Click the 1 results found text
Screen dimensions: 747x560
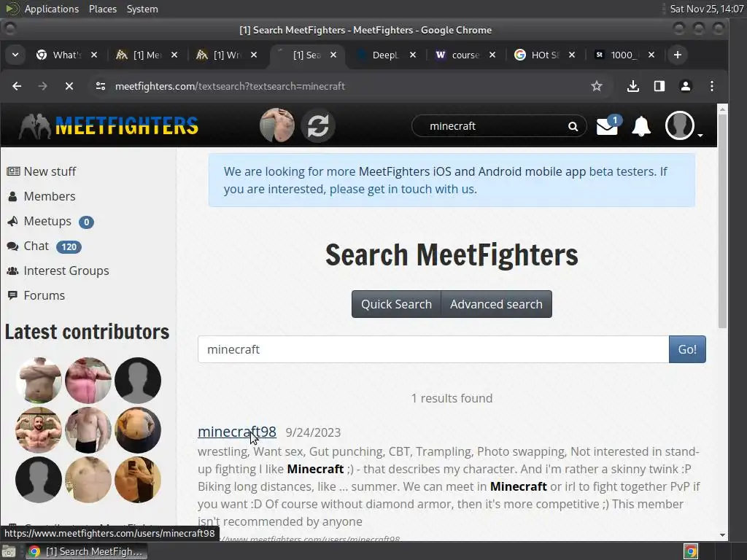(x=452, y=398)
